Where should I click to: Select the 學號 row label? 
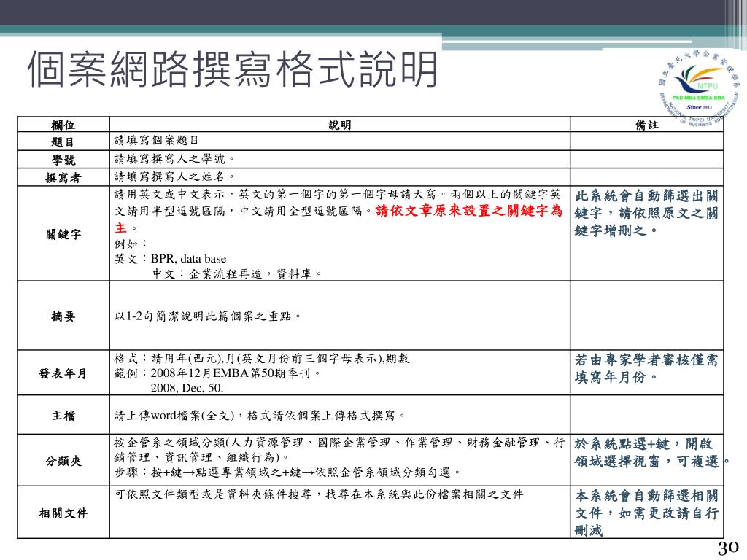point(63,160)
